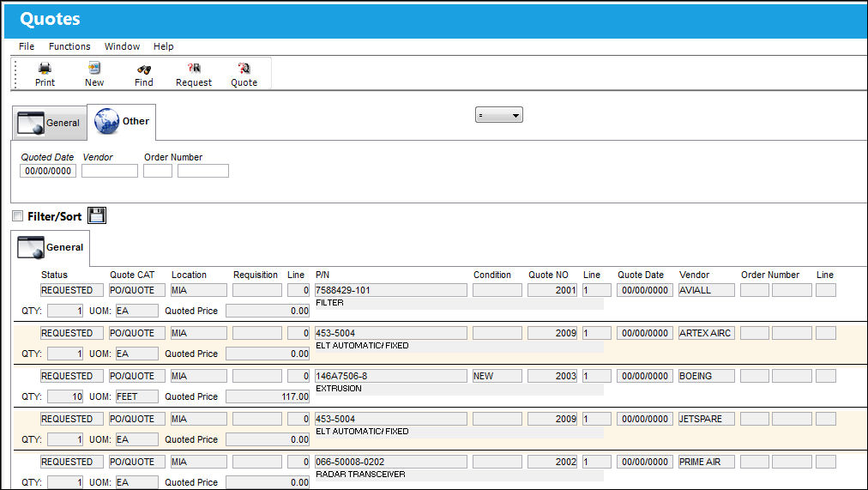Screen dimensions: 868x490
Task: Select the Other tab
Action: click(122, 122)
